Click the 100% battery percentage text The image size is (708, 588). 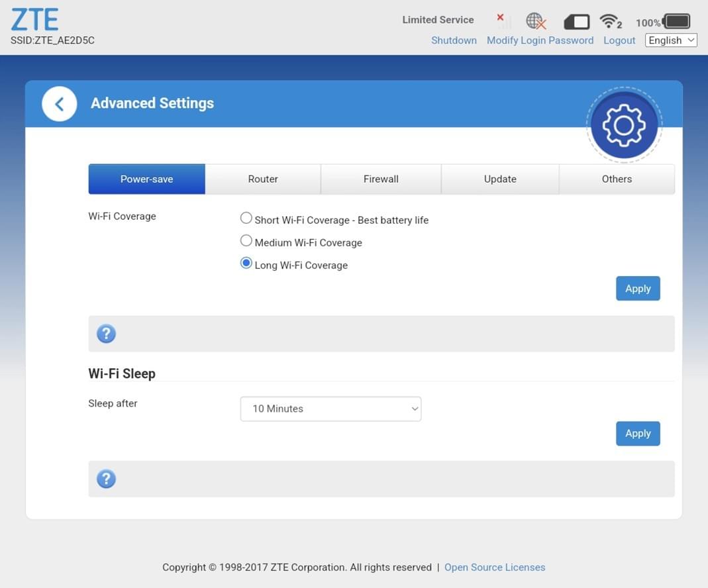point(648,23)
